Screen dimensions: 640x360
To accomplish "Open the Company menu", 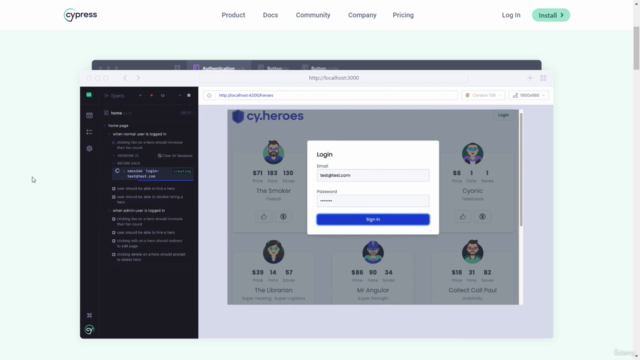I will [x=362, y=15].
